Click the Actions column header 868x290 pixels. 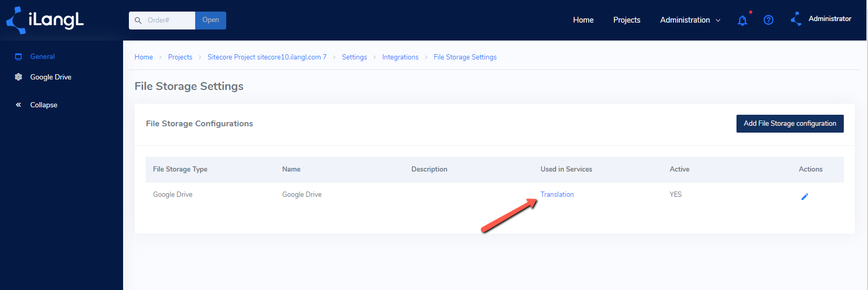tap(811, 169)
